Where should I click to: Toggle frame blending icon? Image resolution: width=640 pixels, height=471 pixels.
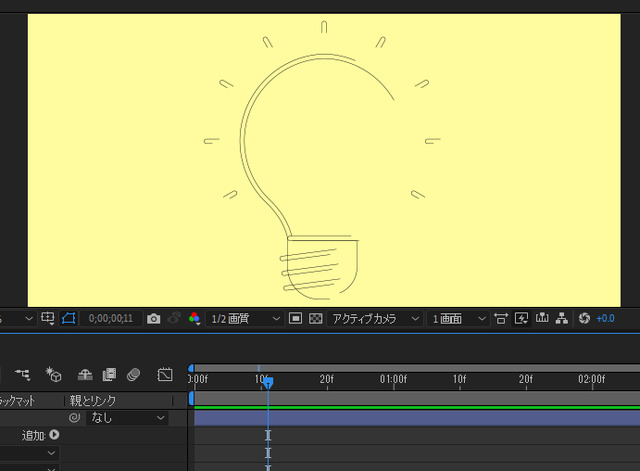(x=109, y=374)
